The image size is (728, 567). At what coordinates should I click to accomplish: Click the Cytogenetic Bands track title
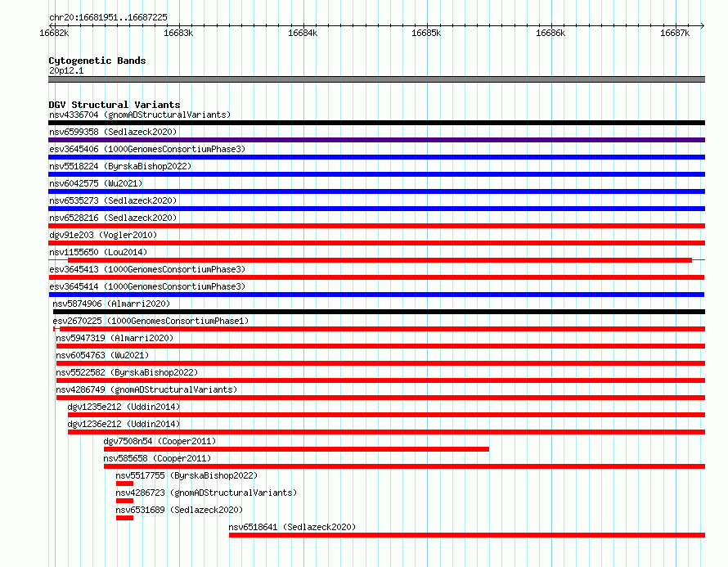[x=97, y=61]
